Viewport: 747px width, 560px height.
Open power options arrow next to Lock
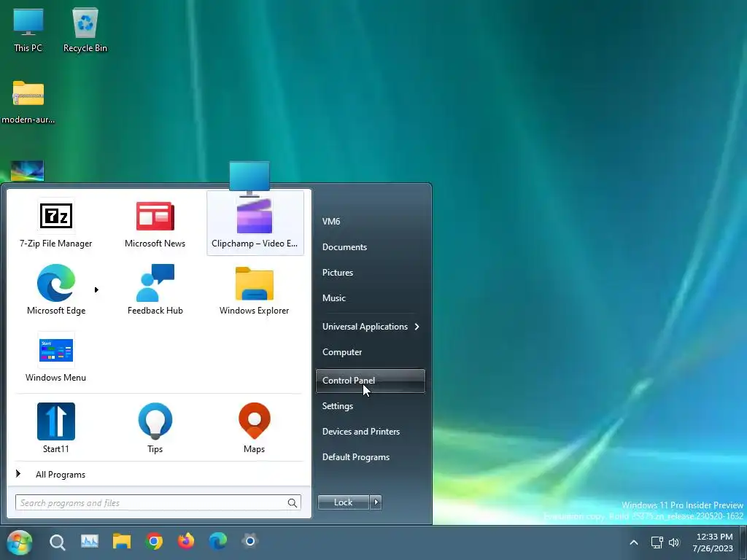coord(376,502)
